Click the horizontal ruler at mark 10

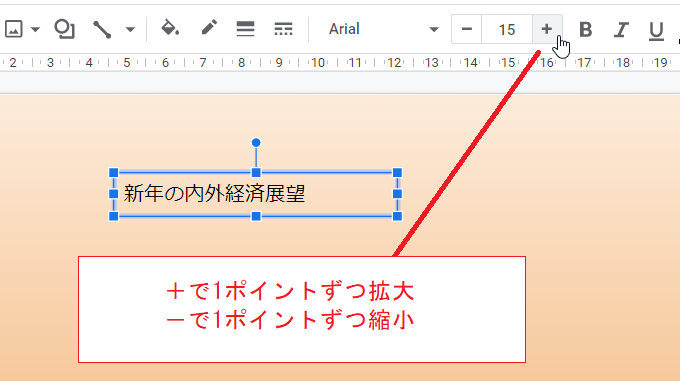click(318, 63)
